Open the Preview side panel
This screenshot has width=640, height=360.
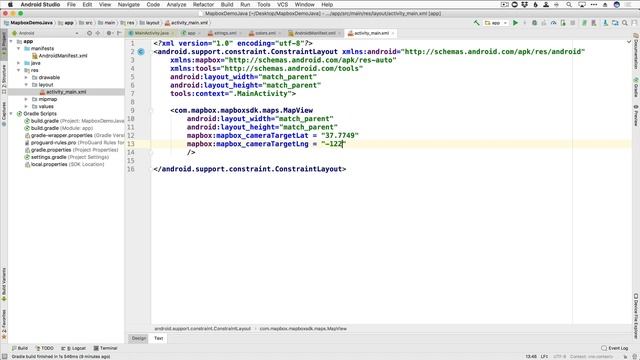[x=636, y=116]
